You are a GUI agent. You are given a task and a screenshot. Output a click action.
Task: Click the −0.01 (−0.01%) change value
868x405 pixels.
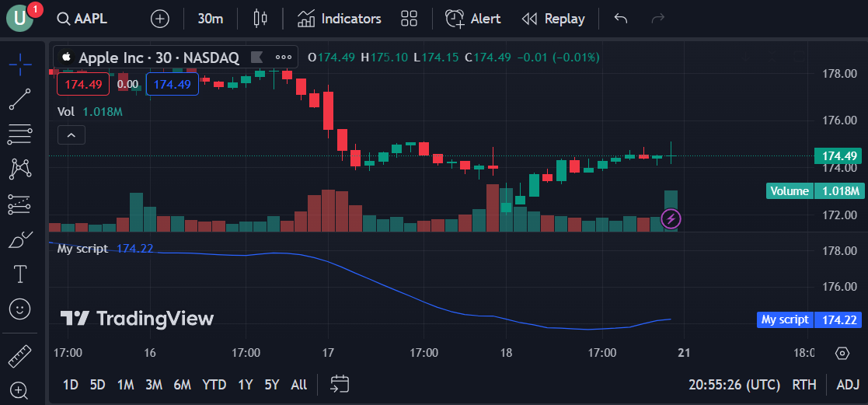[x=558, y=57]
